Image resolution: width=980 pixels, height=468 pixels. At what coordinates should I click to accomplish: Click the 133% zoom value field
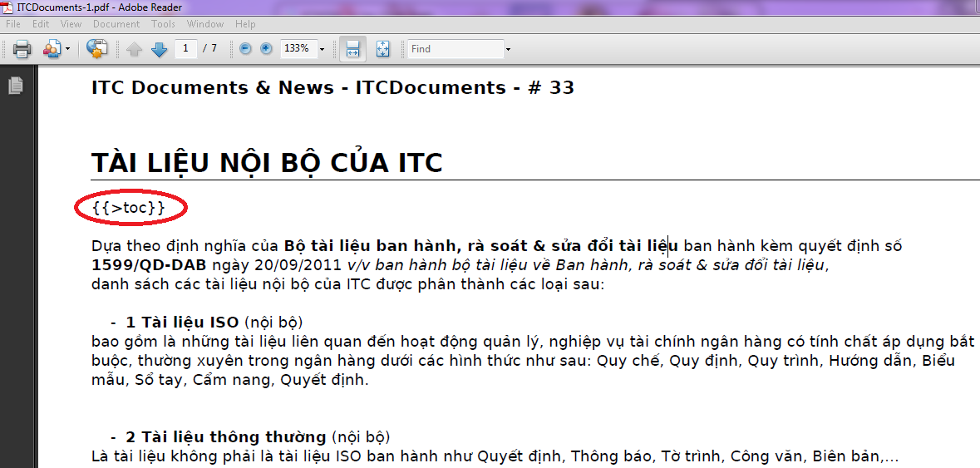298,48
